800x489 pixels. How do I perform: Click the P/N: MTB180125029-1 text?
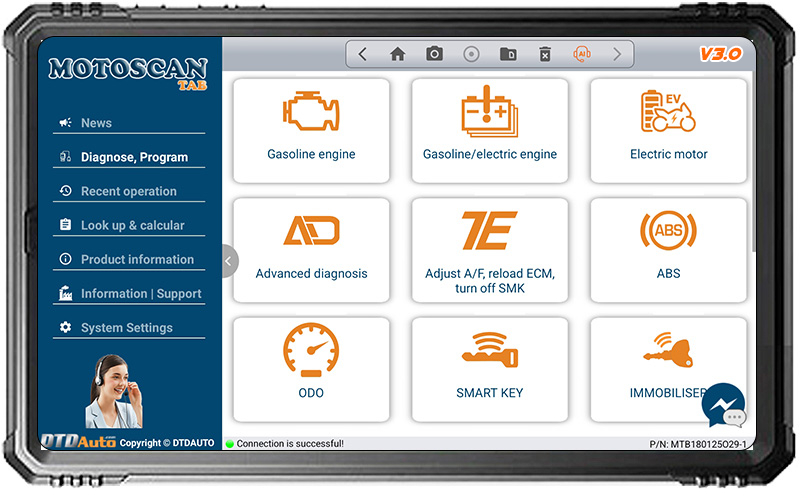(697, 444)
